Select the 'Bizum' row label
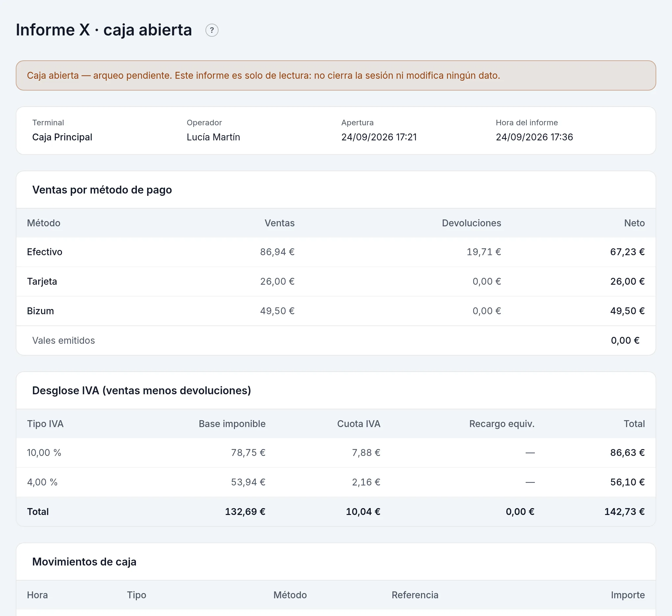Viewport: 672px width, 616px height. 40,311
